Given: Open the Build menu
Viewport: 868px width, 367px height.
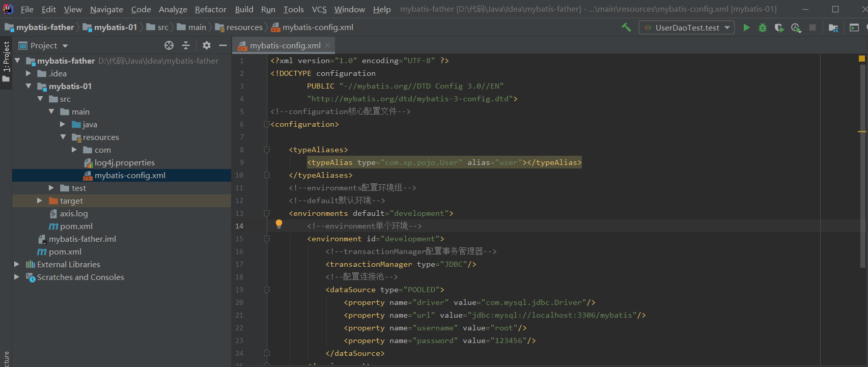Looking at the screenshot, I should pos(244,9).
